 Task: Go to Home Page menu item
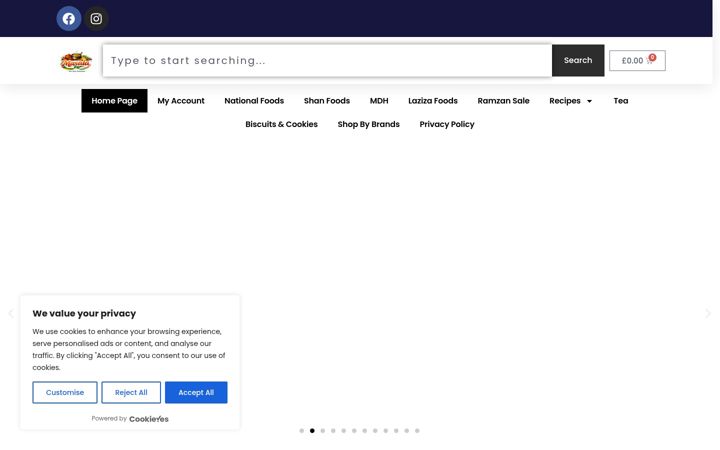[x=114, y=101]
